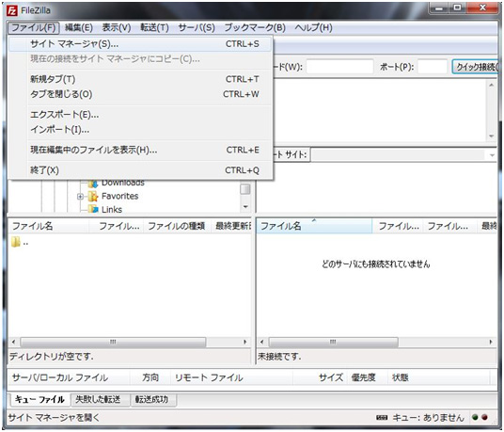
Task: Open the ブックマーク(B) menu
Action: click(x=255, y=27)
